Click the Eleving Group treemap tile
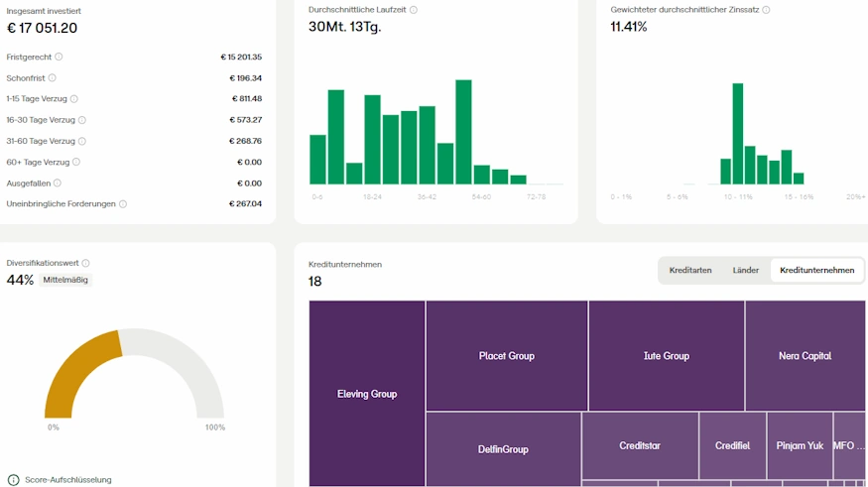868x487 pixels. [367, 394]
